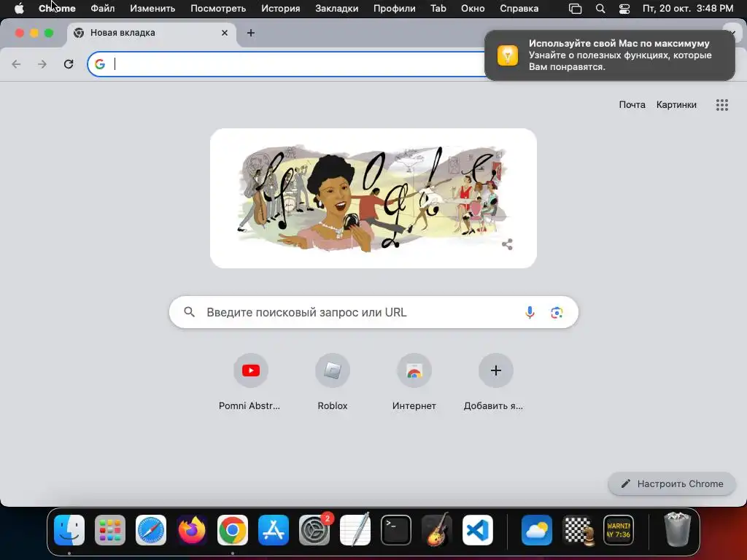This screenshot has height=560, width=747.
Task: Open the Chess app from the Dock
Action: [x=578, y=530]
